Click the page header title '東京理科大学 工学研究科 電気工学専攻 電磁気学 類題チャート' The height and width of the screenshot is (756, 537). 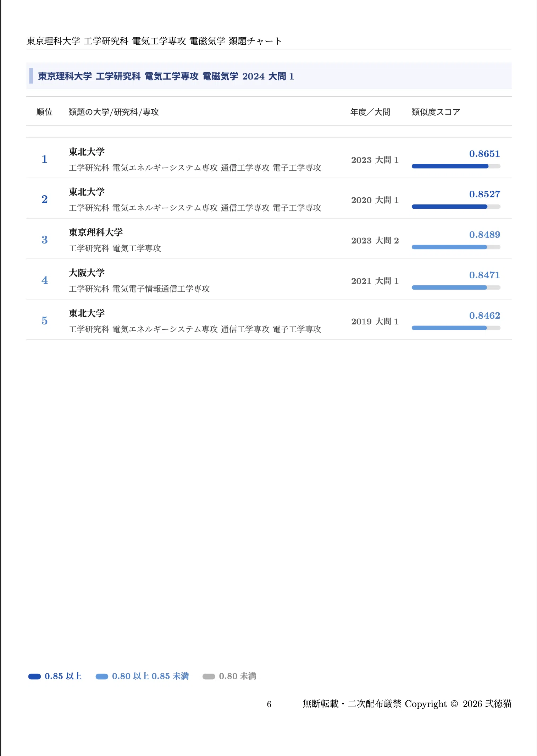click(154, 41)
